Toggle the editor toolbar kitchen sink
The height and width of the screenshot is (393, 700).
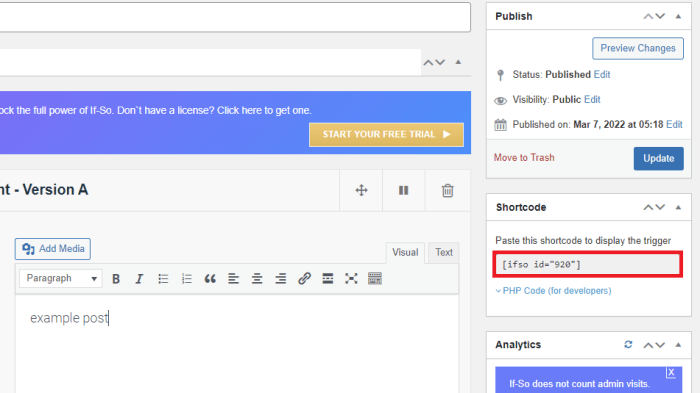(375, 279)
